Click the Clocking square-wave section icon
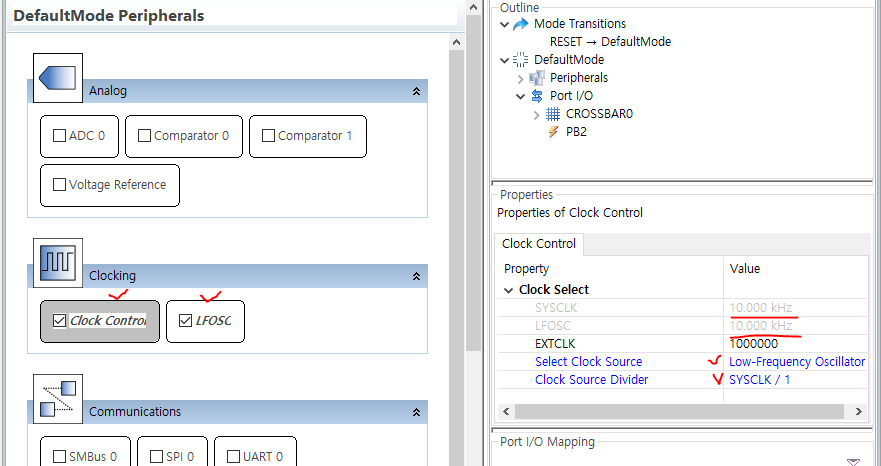This screenshot has height=466, width=881. click(x=58, y=263)
